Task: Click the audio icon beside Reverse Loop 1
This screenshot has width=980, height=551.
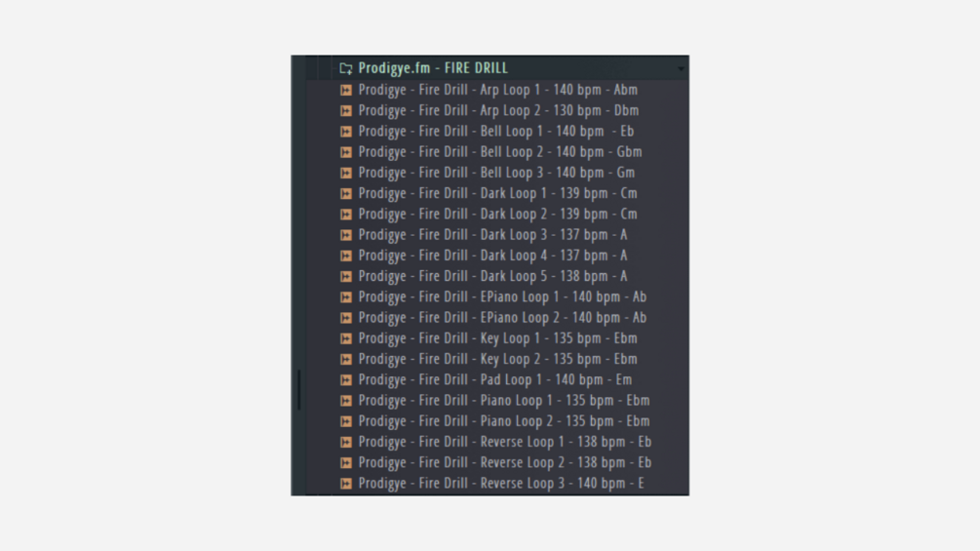Action: click(x=345, y=443)
